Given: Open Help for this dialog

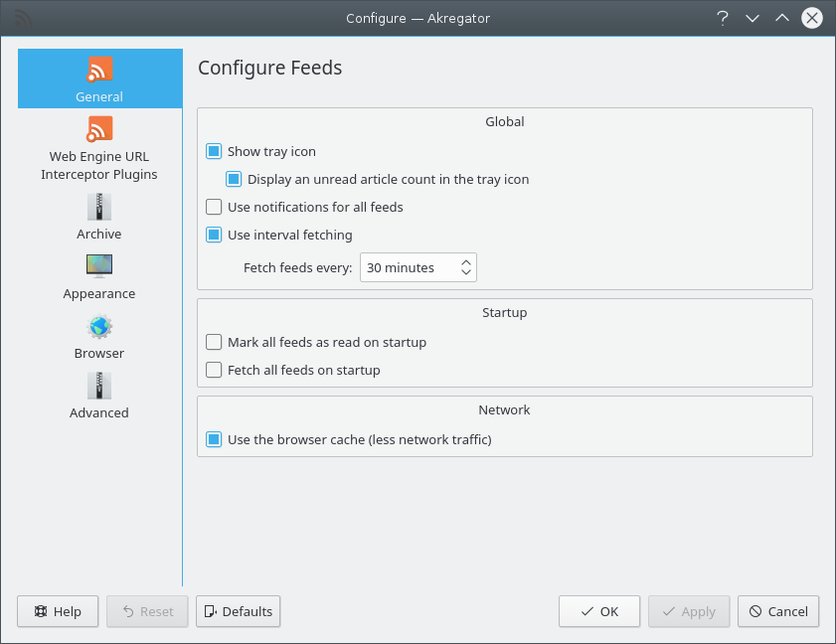Looking at the screenshot, I should tap(58, 612).
